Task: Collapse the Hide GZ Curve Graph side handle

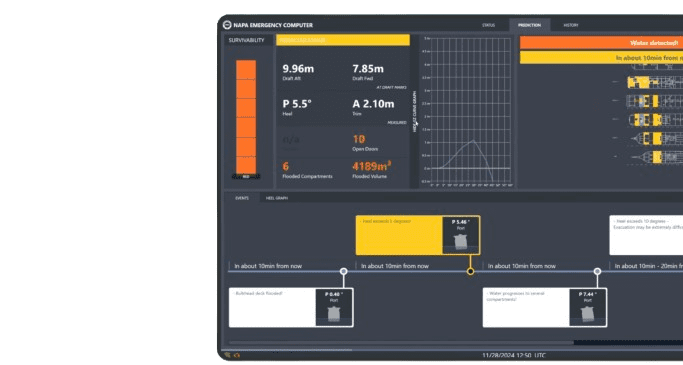Action: (415, 112)
